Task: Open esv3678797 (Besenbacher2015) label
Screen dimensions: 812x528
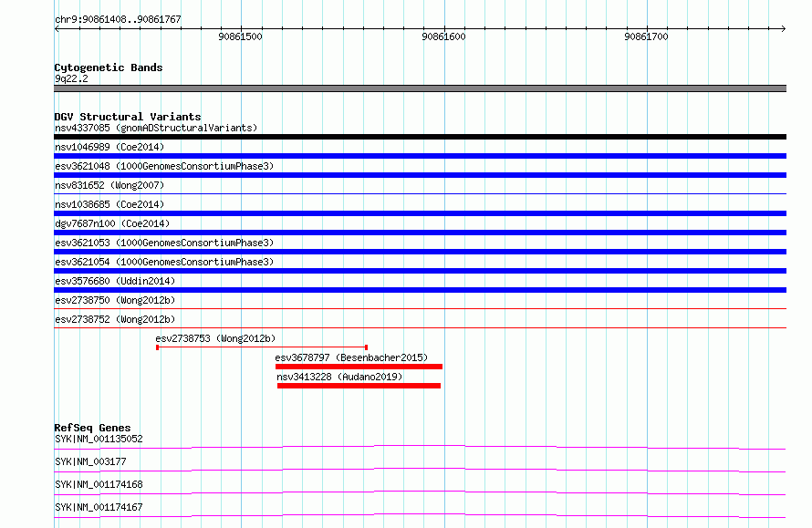Action: coord(351,357)
